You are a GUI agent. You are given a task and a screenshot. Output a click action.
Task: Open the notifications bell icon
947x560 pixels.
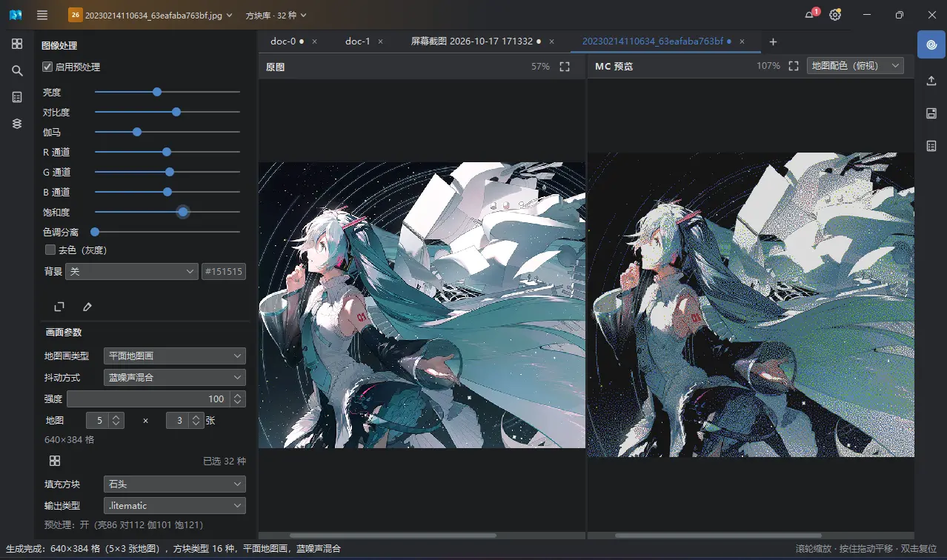tap(811, 15)
